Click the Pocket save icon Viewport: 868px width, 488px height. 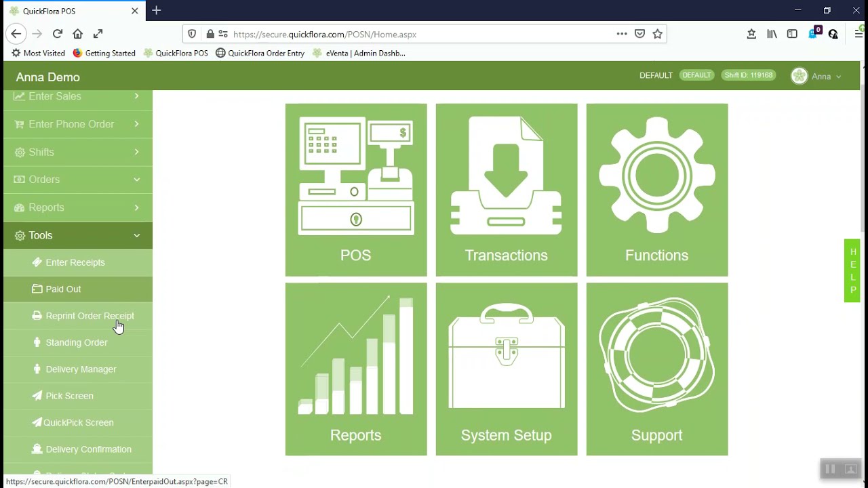coord(639,34)
